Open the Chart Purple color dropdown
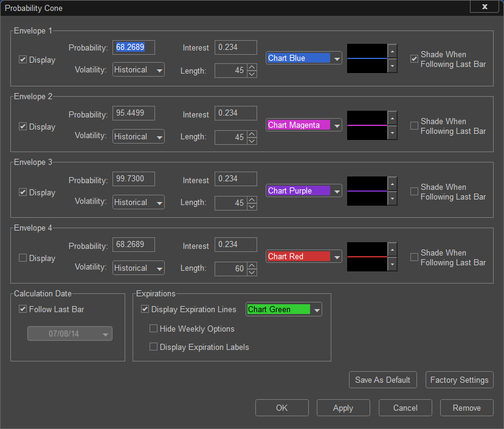The width and height of the screenshot is (504, 429). (304, 191)
